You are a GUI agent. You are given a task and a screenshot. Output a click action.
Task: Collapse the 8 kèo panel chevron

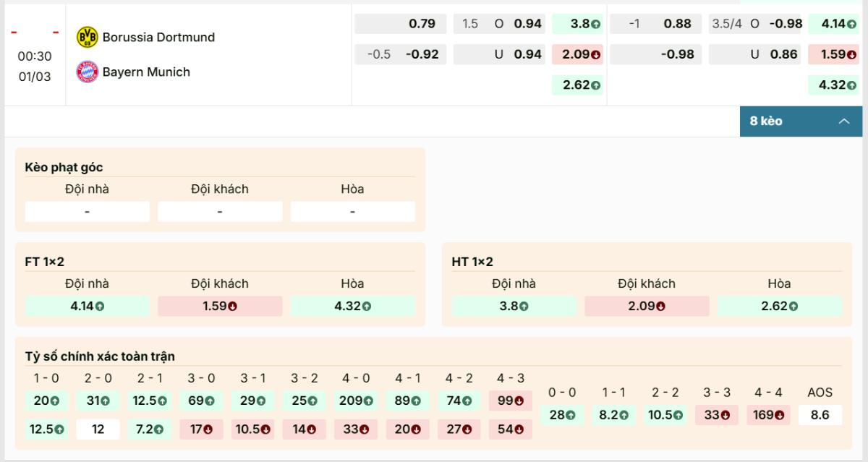[843, 121]
